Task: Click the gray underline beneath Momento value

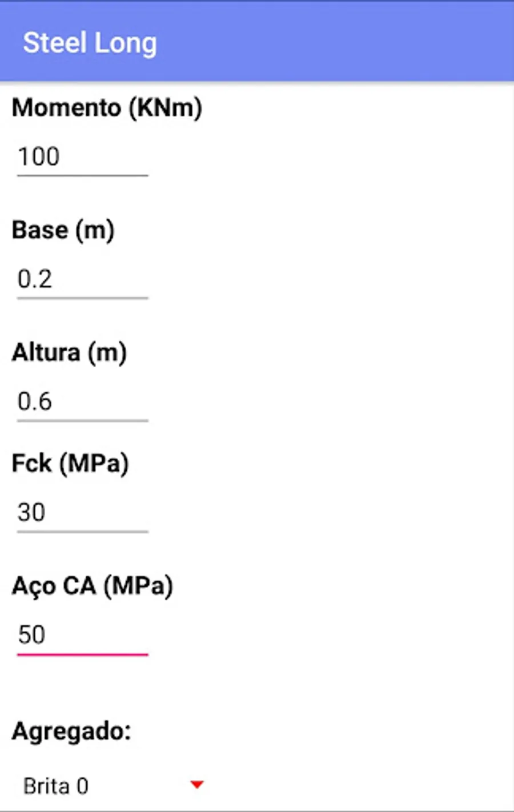Action: pos(82,175)
